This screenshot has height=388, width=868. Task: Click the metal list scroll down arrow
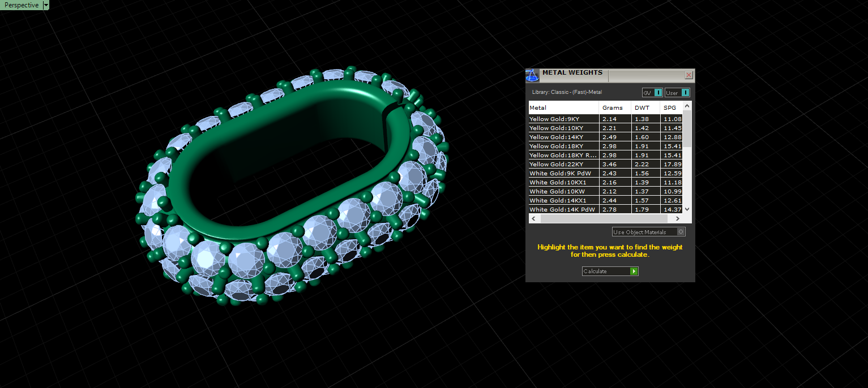687,209
